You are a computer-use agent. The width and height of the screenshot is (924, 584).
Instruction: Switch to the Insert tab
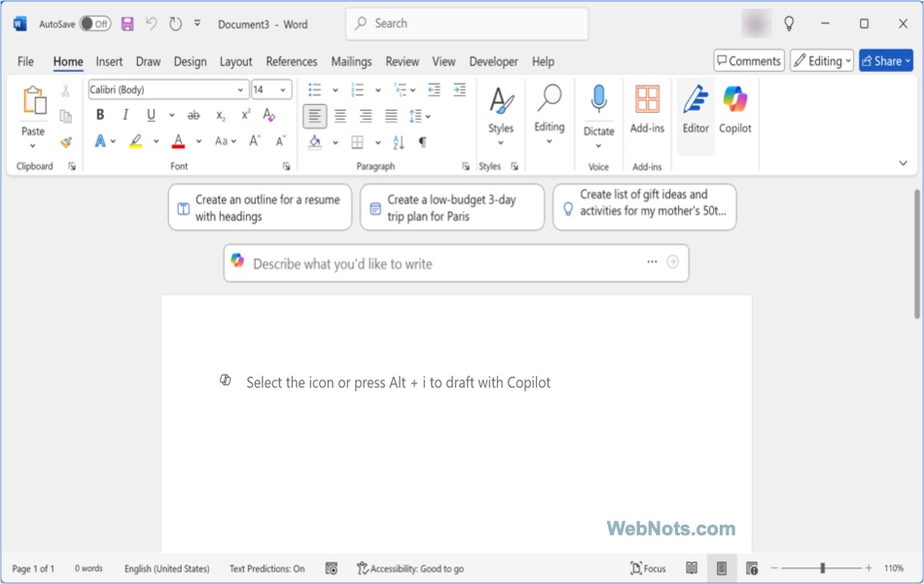click(x=109, y=61)
